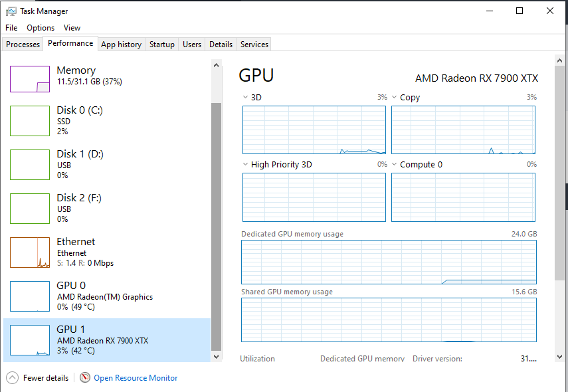Viewport: 568px width, 392px height.
Task: Click the Dedicated GPU memory usage graph
Action: pyautogui.click(x=389, y=262)
